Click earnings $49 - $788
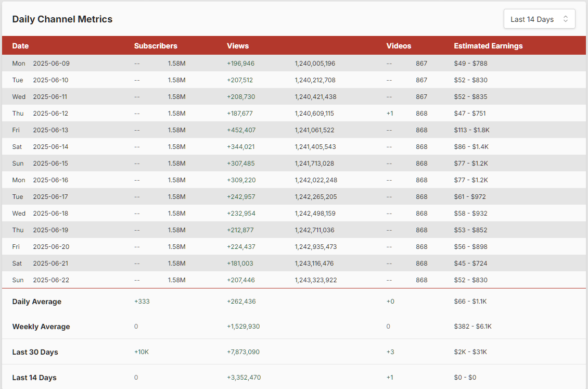Screen dimensions: 588x389 pyautogui.click(x=470, y=64)
